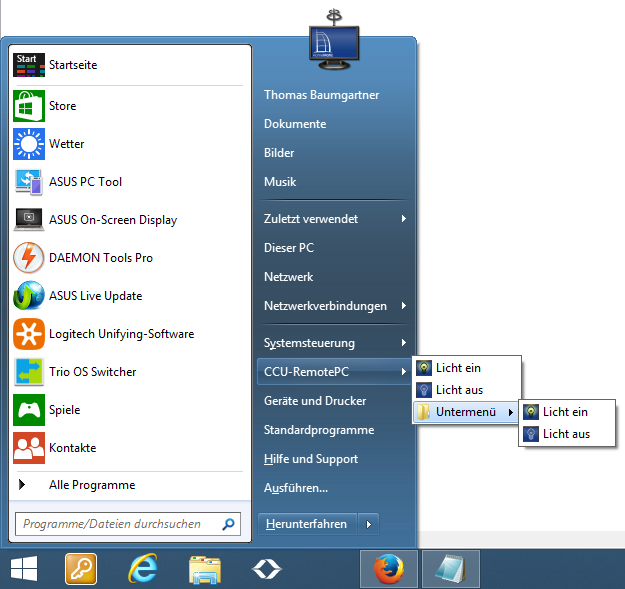Click the Herunterfahren button
625x589 pixels.
pos(307,524)
